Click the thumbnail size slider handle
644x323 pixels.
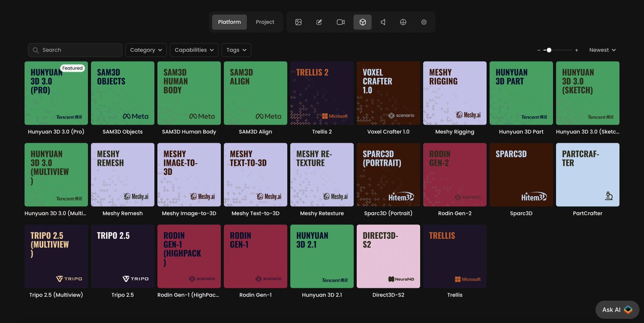click(548, 49)
